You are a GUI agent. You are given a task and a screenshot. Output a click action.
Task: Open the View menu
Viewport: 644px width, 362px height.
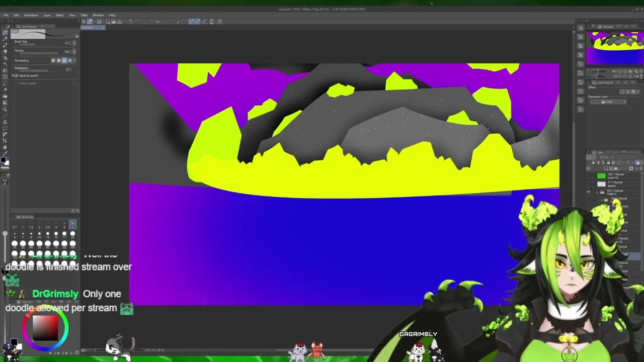click(72, 15)
